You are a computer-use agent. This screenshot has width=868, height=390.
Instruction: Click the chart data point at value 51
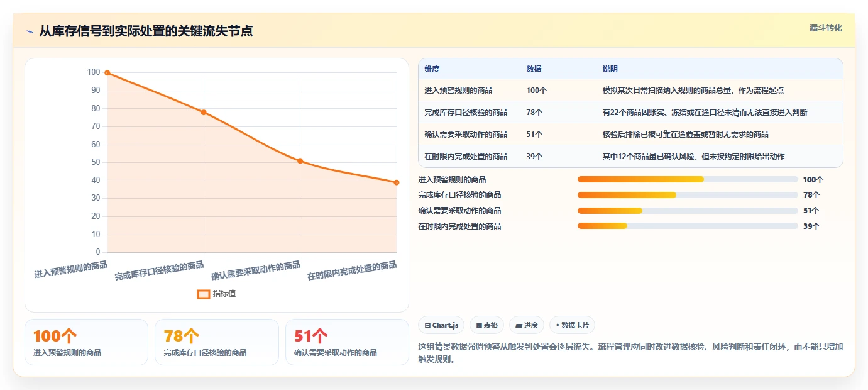300,161
